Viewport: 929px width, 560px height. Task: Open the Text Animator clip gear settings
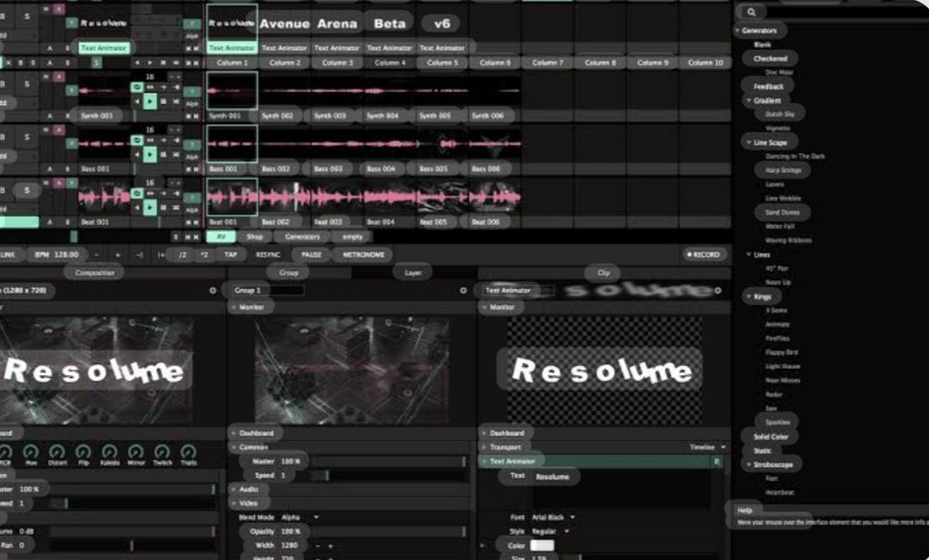[718, 291]
